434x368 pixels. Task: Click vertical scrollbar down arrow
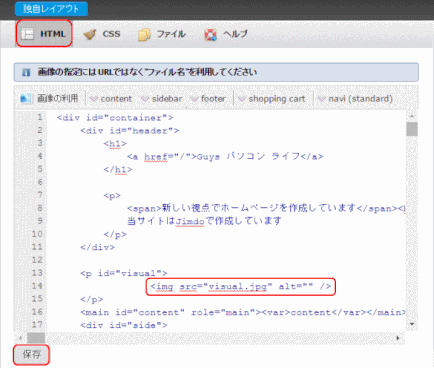pos(412,324)
